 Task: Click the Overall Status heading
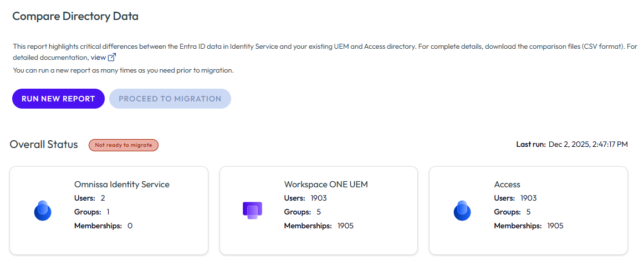click(x=44, y=145)
